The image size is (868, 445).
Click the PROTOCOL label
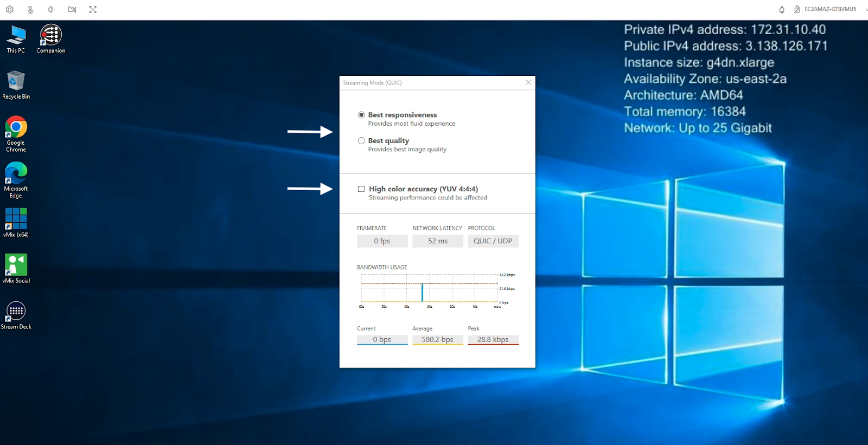[x=482, y=228]
